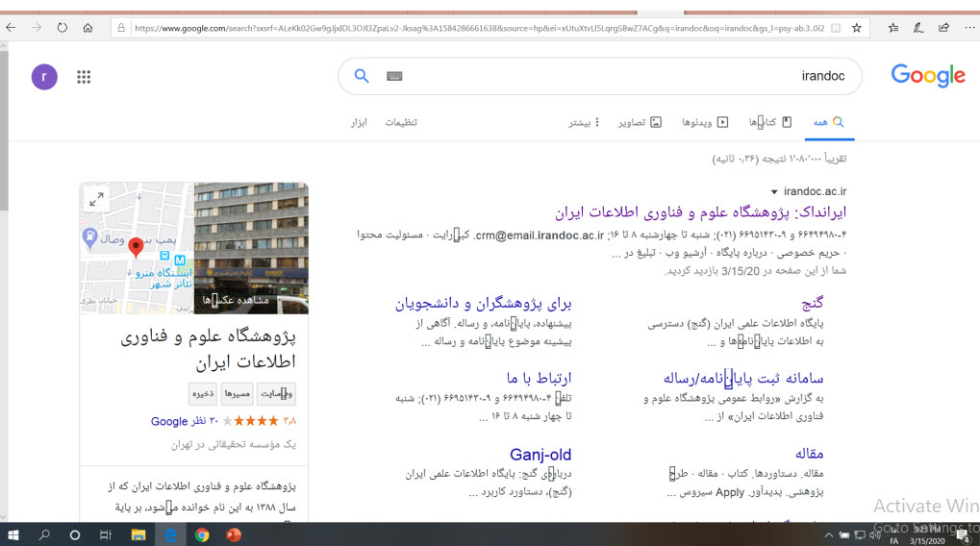Click the taskbar clock and date
This screenshot has width=980, height=546.
(927, 535)
